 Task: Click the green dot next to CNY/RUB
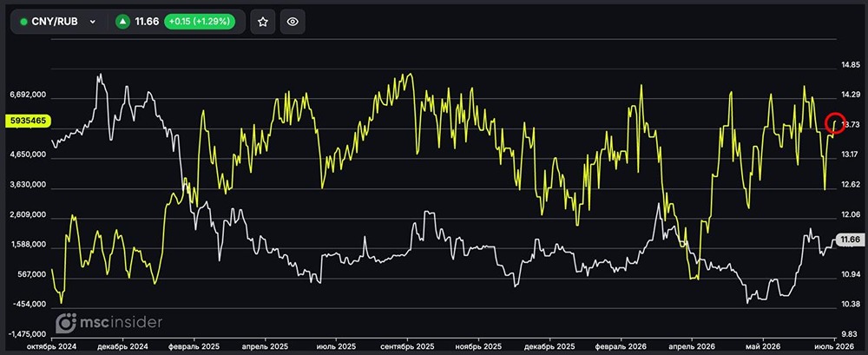(x=23, y=22)
